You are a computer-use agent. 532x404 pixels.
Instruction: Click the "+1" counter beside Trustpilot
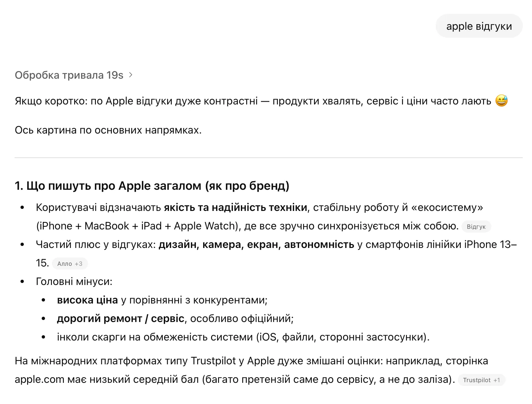(497, 380)
